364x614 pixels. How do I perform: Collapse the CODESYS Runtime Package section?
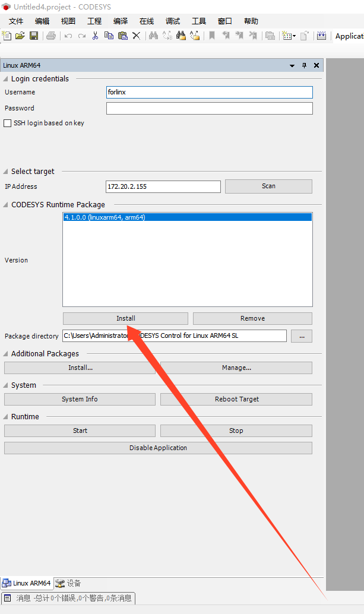click(5, 204)
